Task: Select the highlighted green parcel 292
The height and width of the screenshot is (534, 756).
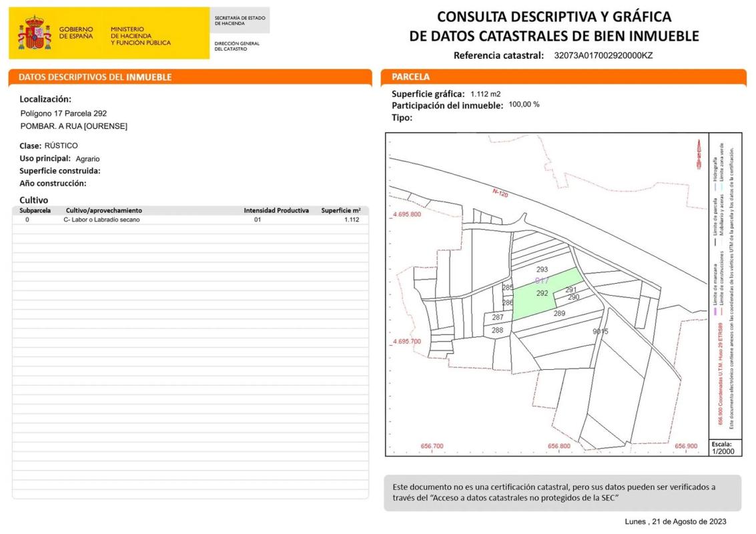Action: 542,293
